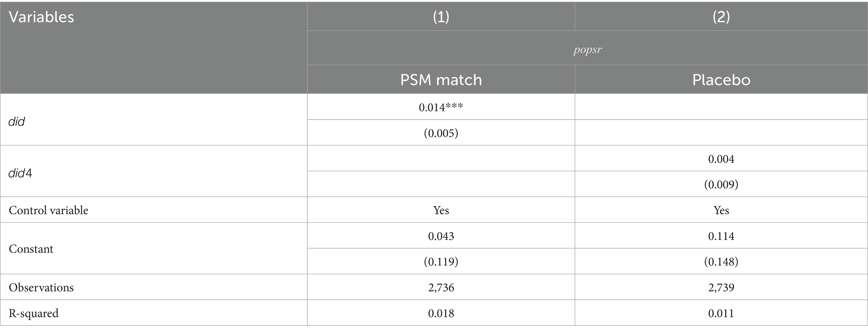Select the Control variable row label
Viewport: 868px width, 333px height.
[x=48, y=210]
